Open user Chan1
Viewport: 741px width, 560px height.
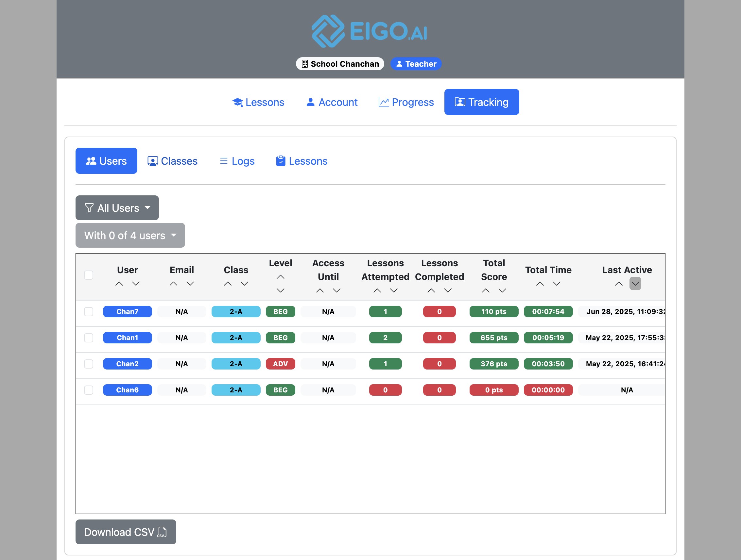click(x=127, y=338)
